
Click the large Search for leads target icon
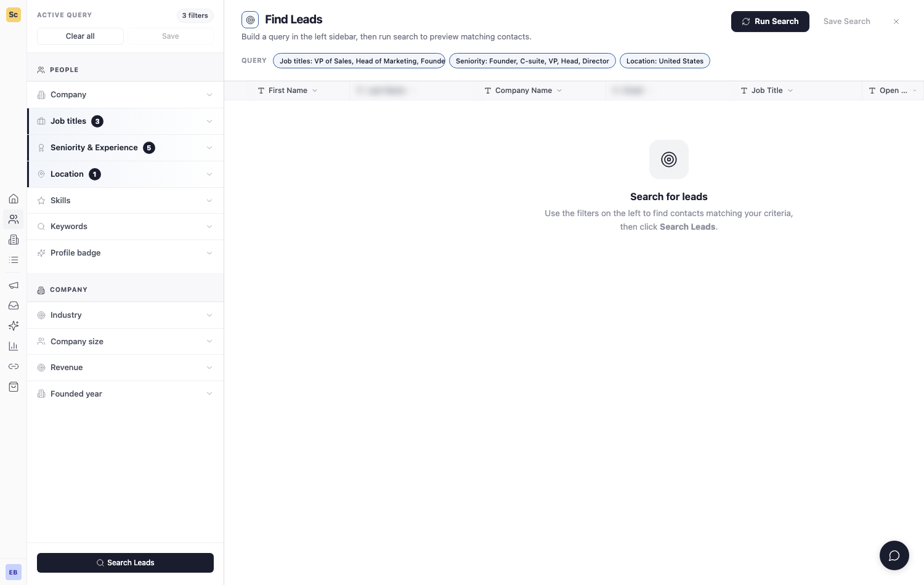[669, 159]
